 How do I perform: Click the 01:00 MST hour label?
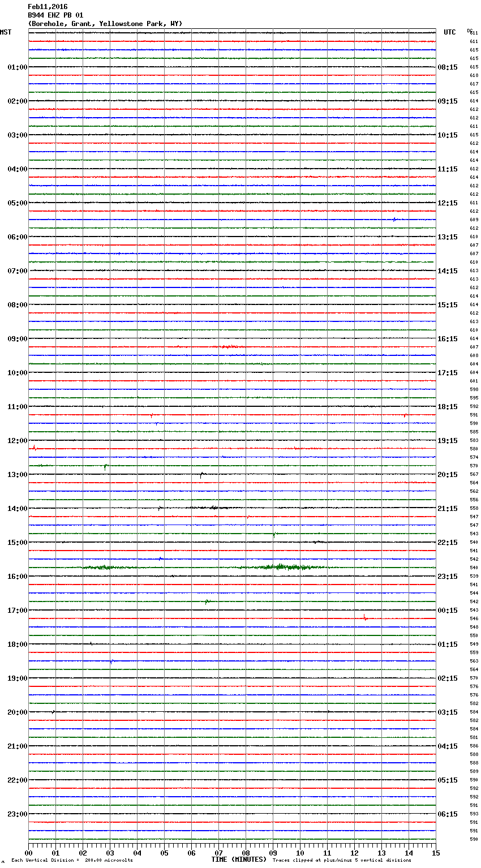pos(17,67)
